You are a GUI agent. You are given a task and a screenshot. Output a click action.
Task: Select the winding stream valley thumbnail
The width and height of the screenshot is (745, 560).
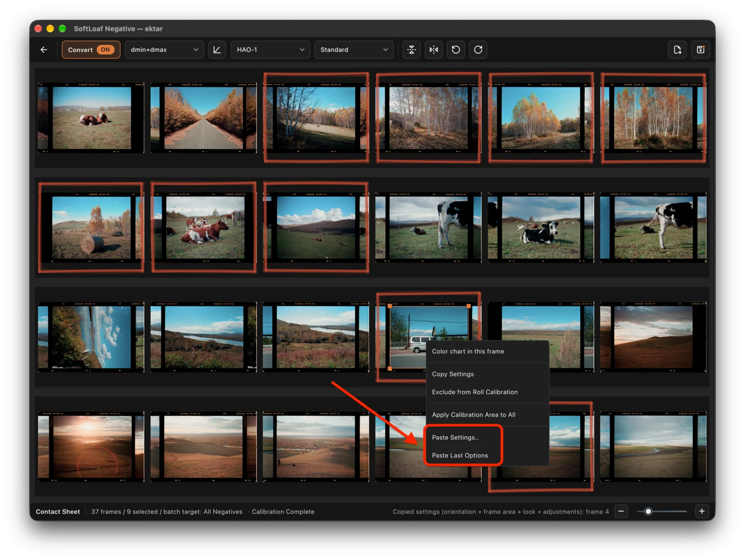click(x=653, y=447)
